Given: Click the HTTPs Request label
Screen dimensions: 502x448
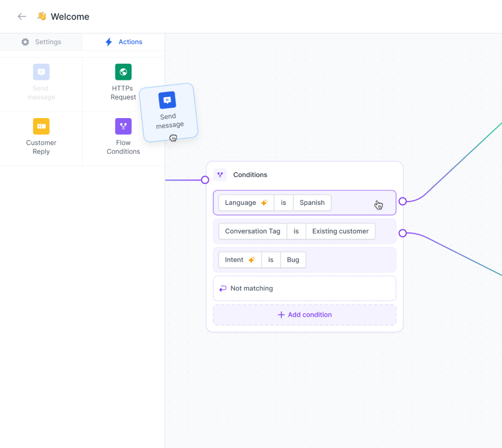Looking at the screenshot, I should (x=123, y=93).
